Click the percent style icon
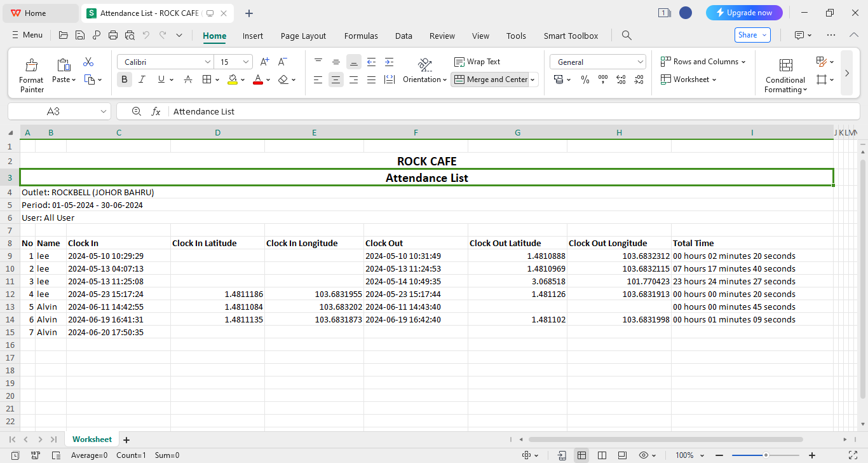 pyautogui.click(x=585, y=79)
